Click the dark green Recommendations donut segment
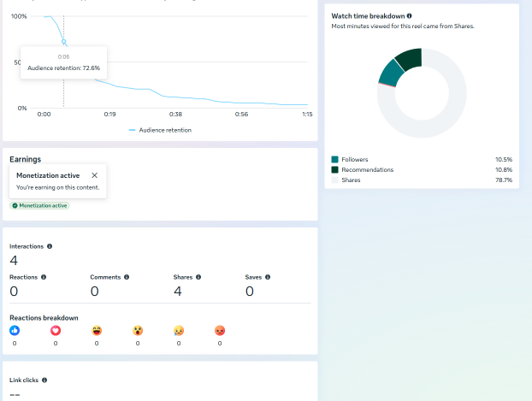 [411, 59]
